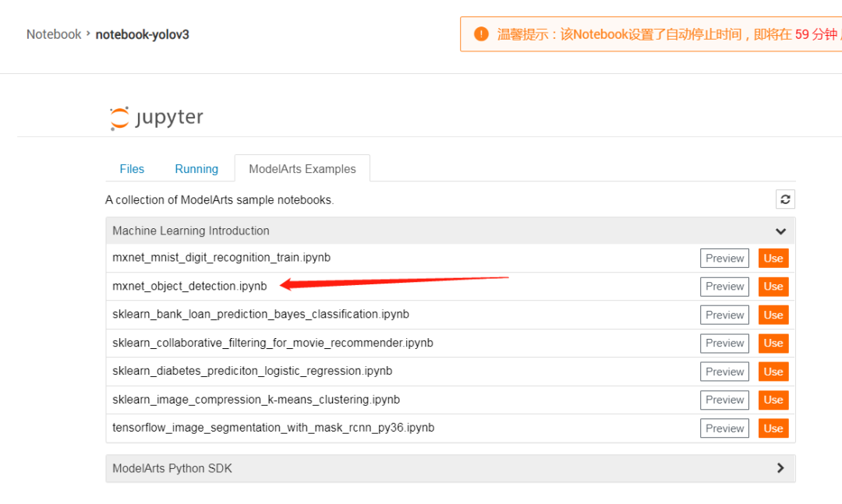Click the sklearn_diabetes_prediciton_logistic_regression.ipynb file name
Image resolution: width=842 pixels, height=504 pixels.
[x=253, y=371]
